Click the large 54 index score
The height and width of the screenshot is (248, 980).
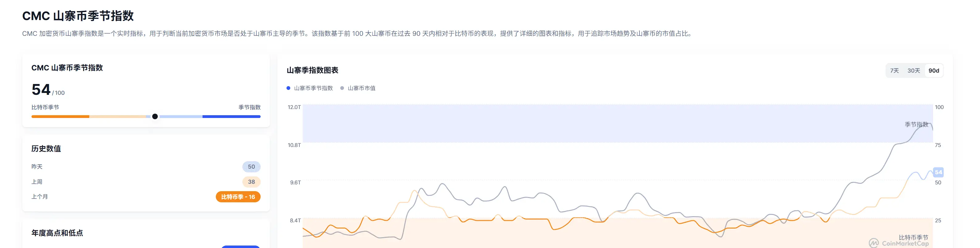click(41, 90)
